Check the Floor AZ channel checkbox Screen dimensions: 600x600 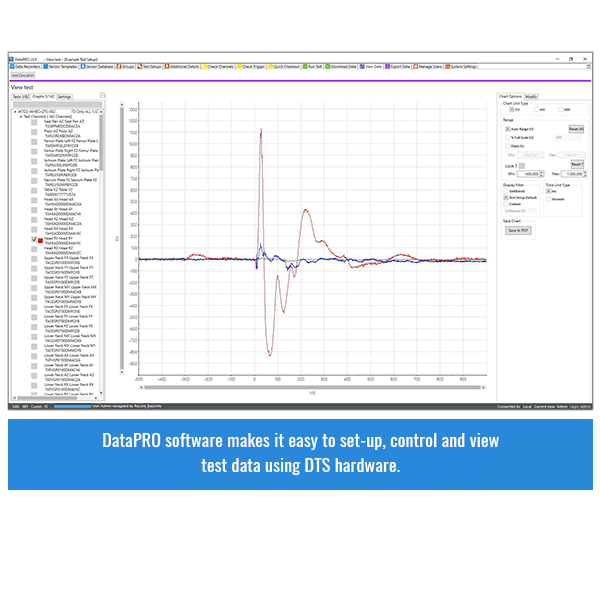click(x=34, y=132)
